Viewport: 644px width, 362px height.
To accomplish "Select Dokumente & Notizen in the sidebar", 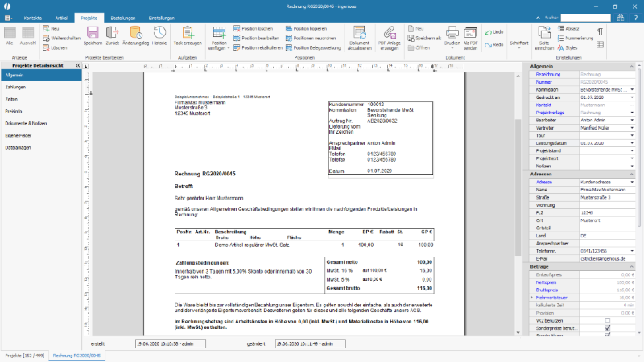I will coord(41,124).
